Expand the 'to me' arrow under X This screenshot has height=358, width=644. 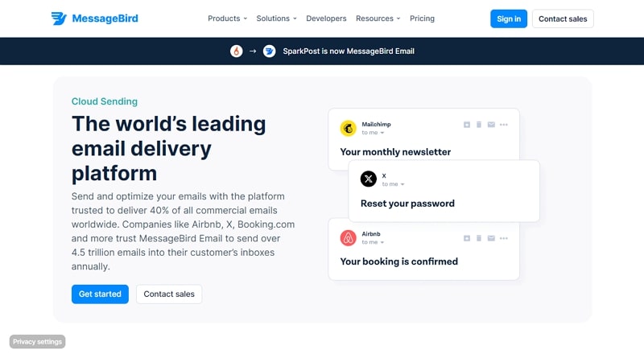tap(402, 184)
